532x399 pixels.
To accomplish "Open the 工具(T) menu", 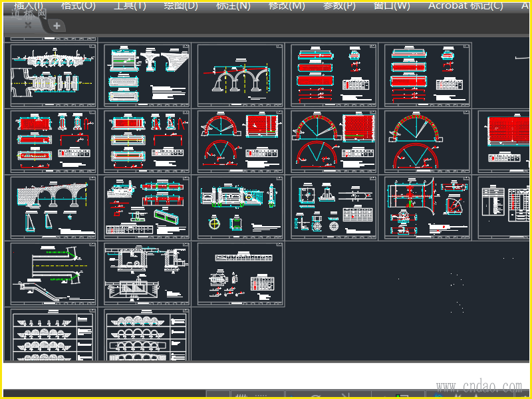I will [130, 6].
